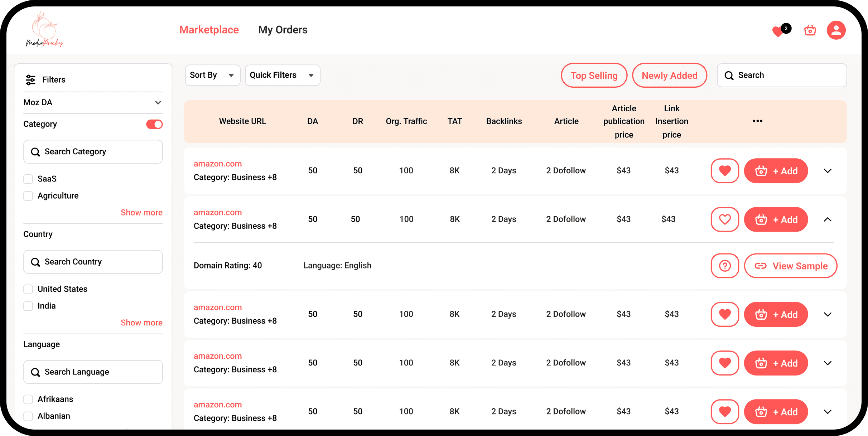Click the Domain Rating: 40 text
The width and height of the screenshot is (868, 436).
[228, 266]
